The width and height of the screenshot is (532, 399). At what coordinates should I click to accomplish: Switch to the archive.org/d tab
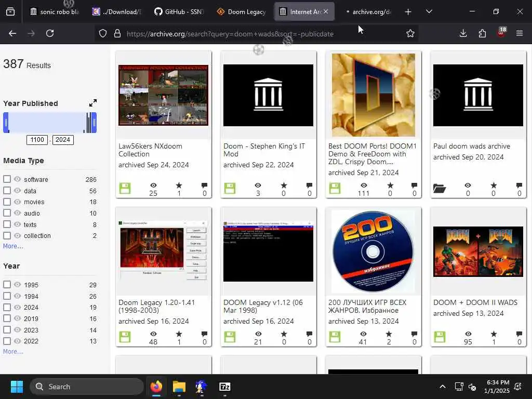point(367,12)
